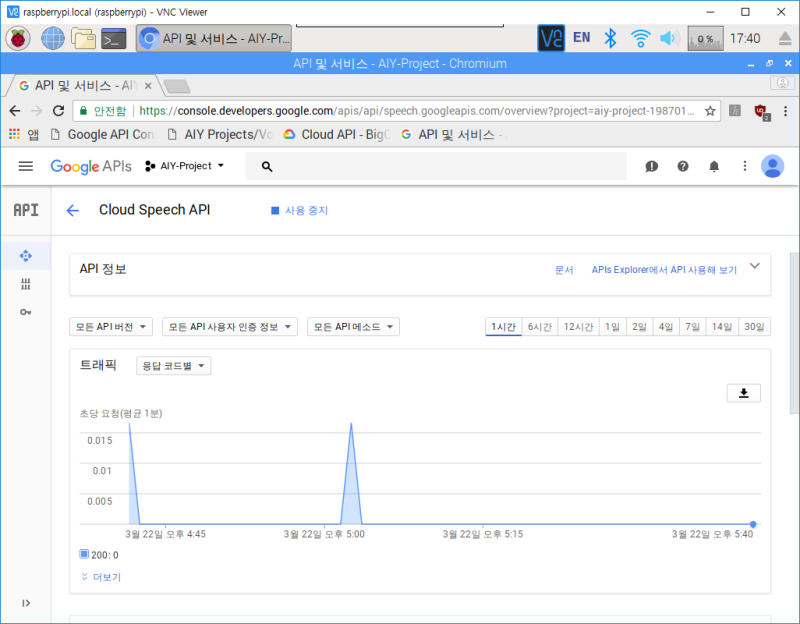The width and height of the screenshot is (800, 624).
Task: Open the Wi-Fi network menu
Action: tap(640, 38)
